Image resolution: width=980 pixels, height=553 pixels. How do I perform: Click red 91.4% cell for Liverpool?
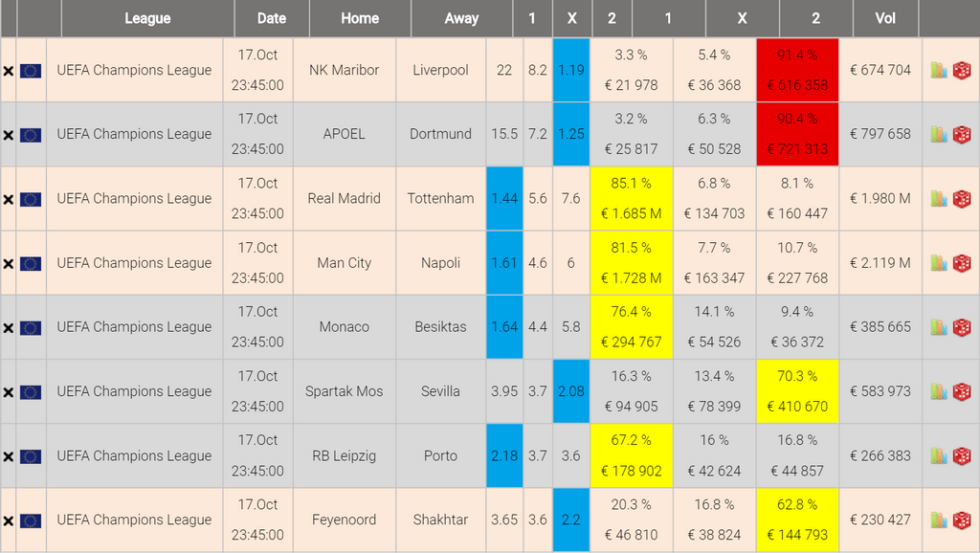click(797, 70)
